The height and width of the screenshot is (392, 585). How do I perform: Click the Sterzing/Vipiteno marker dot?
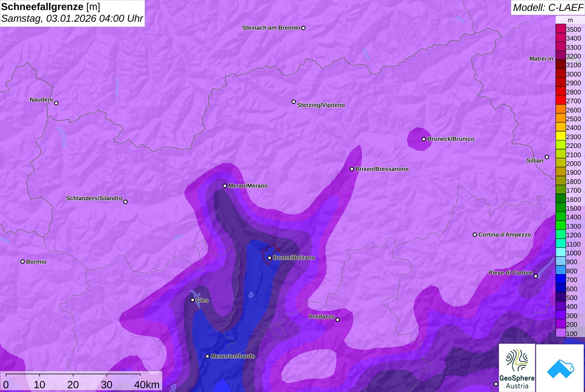click(x=294, y=102)
